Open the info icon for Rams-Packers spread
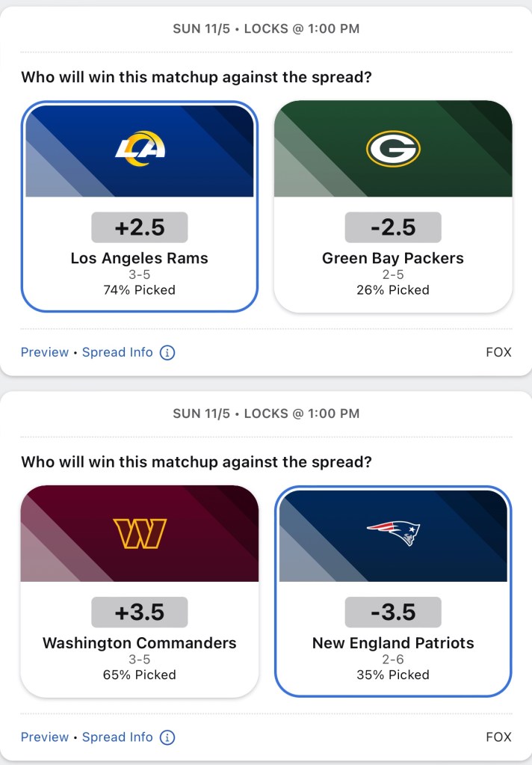 point(167,352)
